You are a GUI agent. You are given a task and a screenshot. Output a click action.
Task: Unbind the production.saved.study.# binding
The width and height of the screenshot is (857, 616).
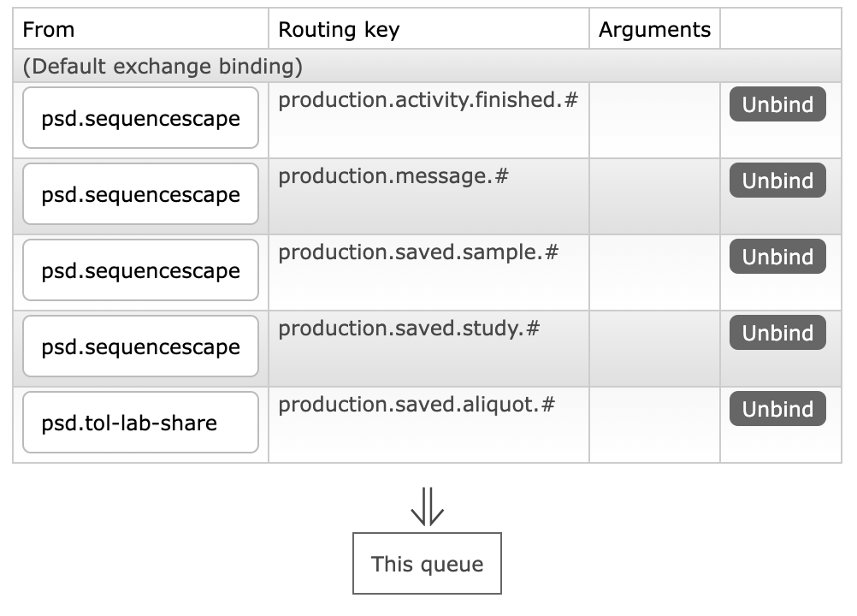pyautogui.click(x=777, y=333)
